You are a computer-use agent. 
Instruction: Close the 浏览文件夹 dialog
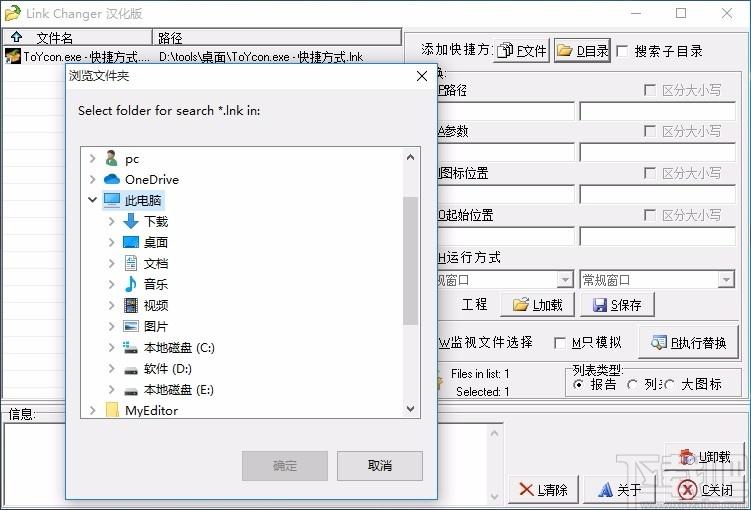[x=421, y=76]
